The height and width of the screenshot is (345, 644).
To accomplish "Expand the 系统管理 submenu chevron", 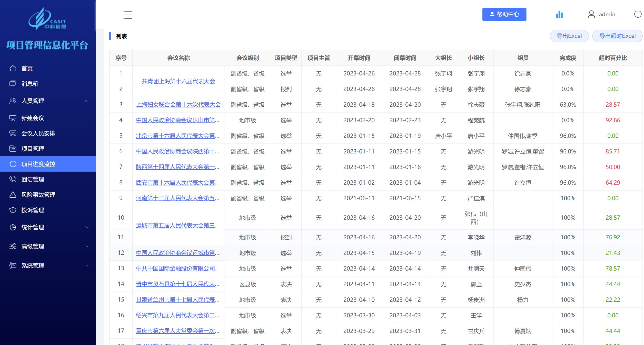I will pos(87,265).
